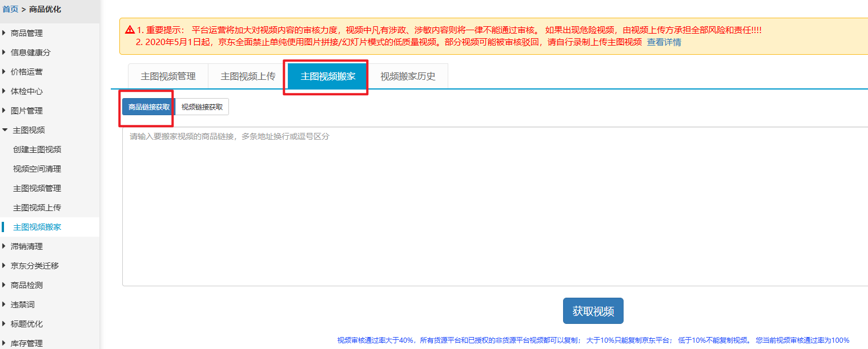Expand the 价格运营 sidebar section
The height and width of the screenshot is (349, 868).
(26, 72)
